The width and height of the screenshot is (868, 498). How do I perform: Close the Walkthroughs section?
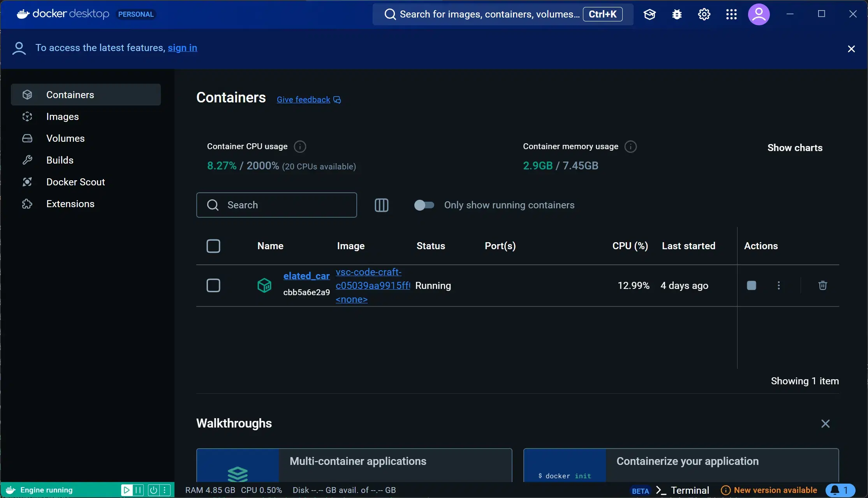tap(825, 424)
